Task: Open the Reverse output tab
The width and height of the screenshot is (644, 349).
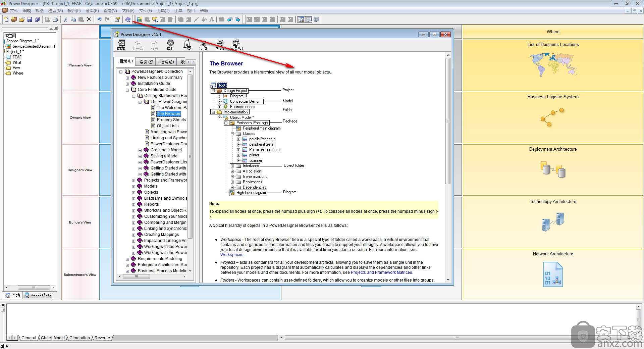Action: [102, 338]
